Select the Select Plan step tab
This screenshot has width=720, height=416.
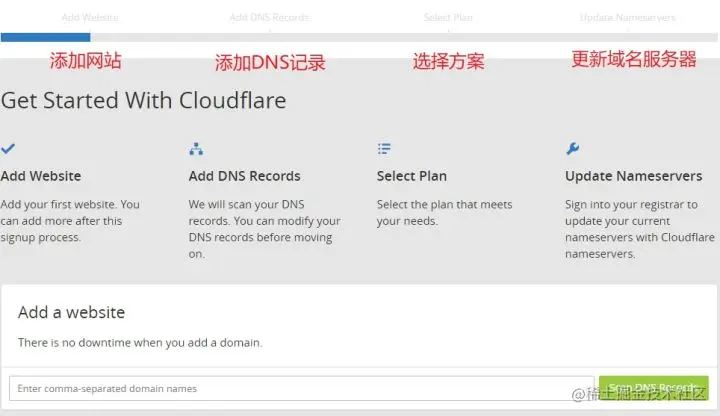pos(448,17)
